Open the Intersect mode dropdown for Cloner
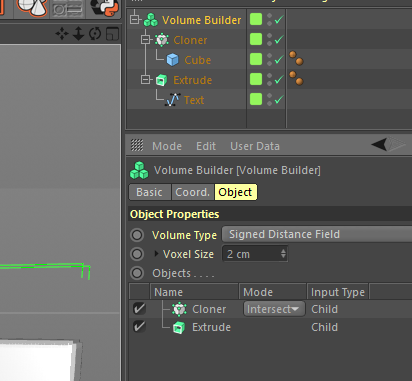The image size is (412, 381). click(274, 309)
